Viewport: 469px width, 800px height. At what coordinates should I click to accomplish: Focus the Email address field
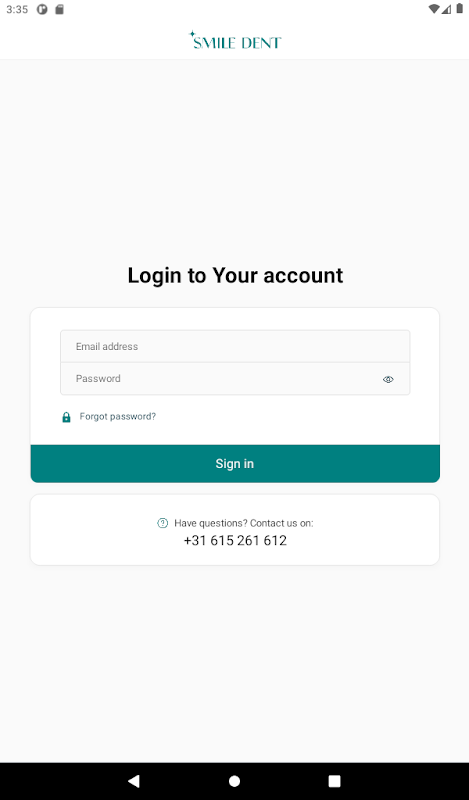pos(235,346)
